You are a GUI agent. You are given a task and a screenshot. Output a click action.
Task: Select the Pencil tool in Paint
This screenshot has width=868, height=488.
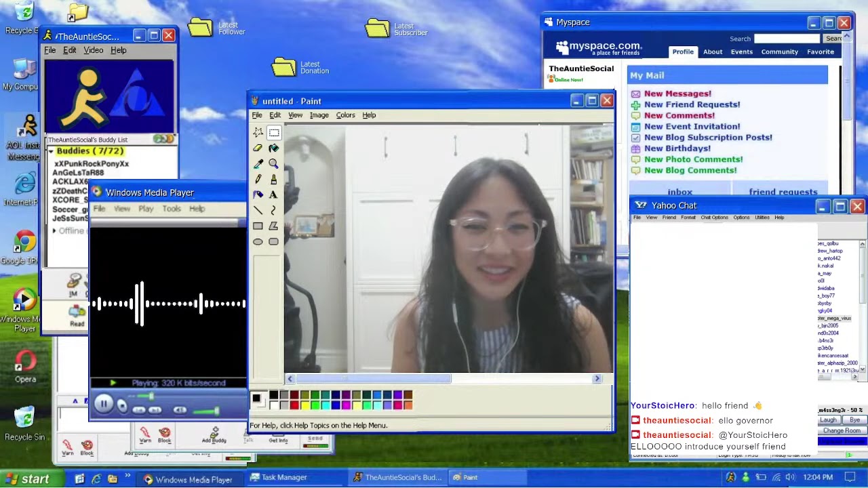click(x=258, y=180)
